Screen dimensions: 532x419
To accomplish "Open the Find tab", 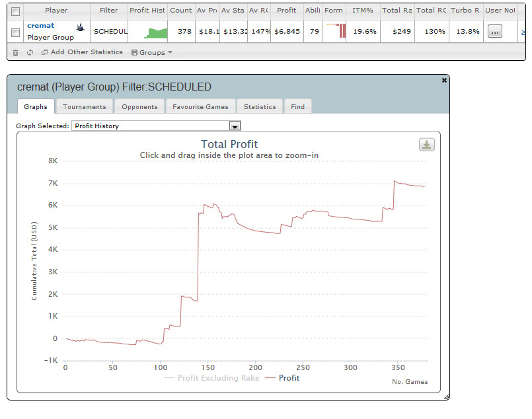I will pyautogui.click(x=298, y=106).
